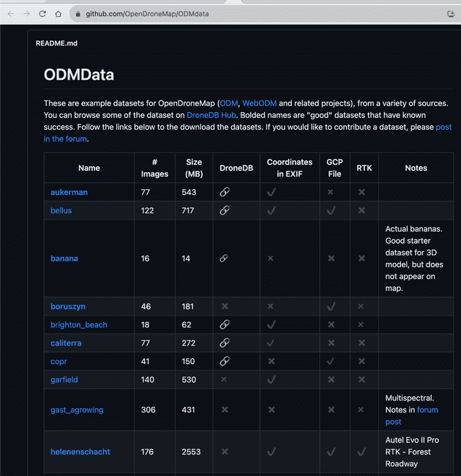461x476 pixels.
Task: Click the helenenschacht GCP File checkmark
Action: [331, 452]
